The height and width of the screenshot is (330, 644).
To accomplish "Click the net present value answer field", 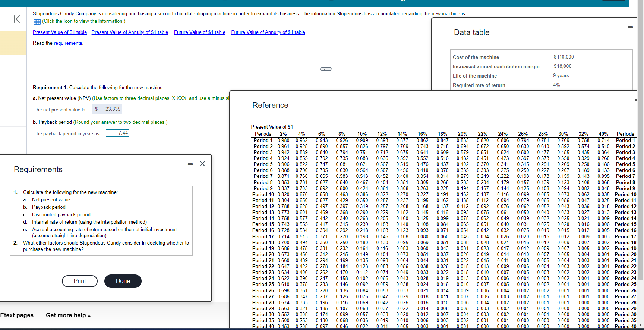I will 108,109.
